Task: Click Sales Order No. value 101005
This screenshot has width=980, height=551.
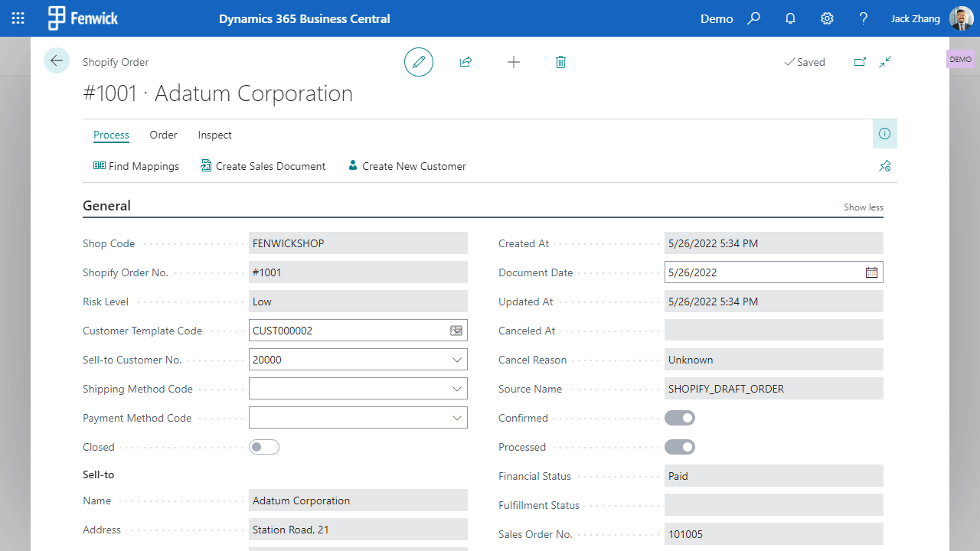Action: (774, 534)
